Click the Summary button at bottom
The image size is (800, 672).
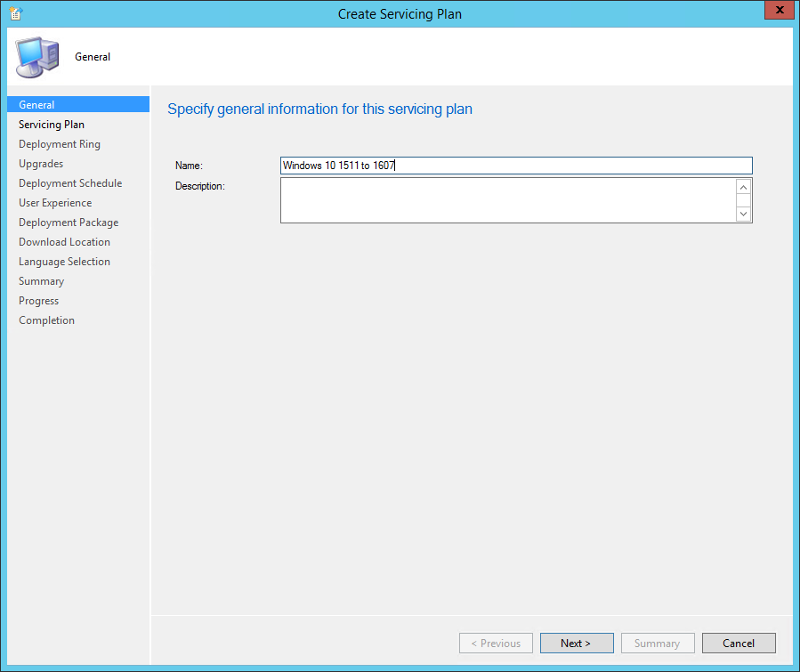coord(658,644)
